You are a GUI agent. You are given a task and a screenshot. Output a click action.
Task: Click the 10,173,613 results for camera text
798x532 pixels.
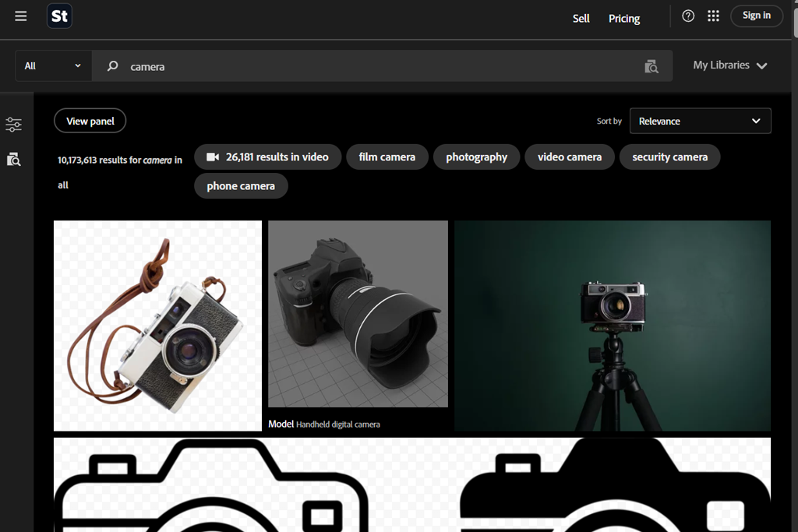click(x=119, y=172)
